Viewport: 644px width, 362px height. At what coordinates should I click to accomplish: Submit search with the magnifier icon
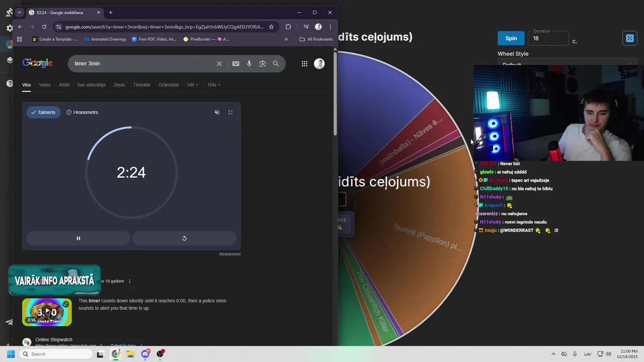click(276, 63)
